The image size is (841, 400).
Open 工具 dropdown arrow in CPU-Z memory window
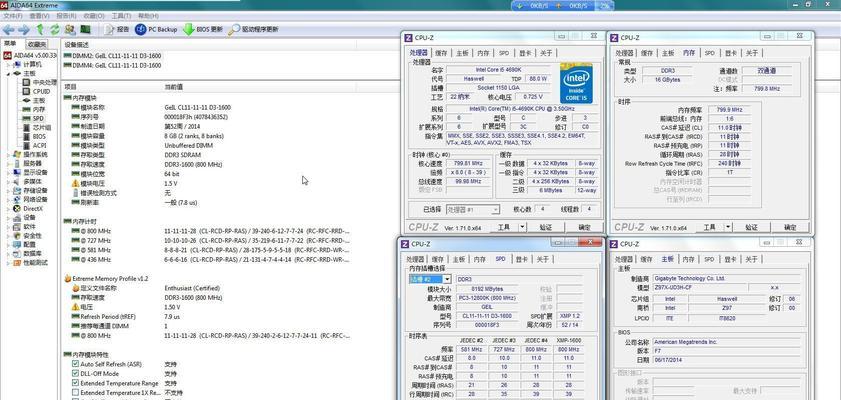click(x=729, y=227)
